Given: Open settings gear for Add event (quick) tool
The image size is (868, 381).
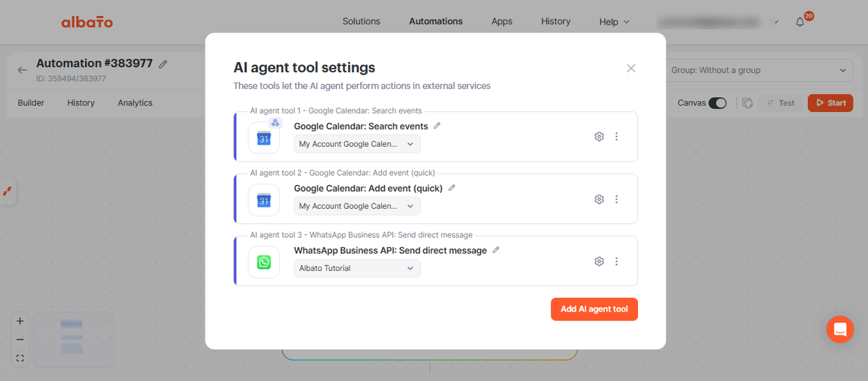Looking at the screenshot, I should (599, 200).
